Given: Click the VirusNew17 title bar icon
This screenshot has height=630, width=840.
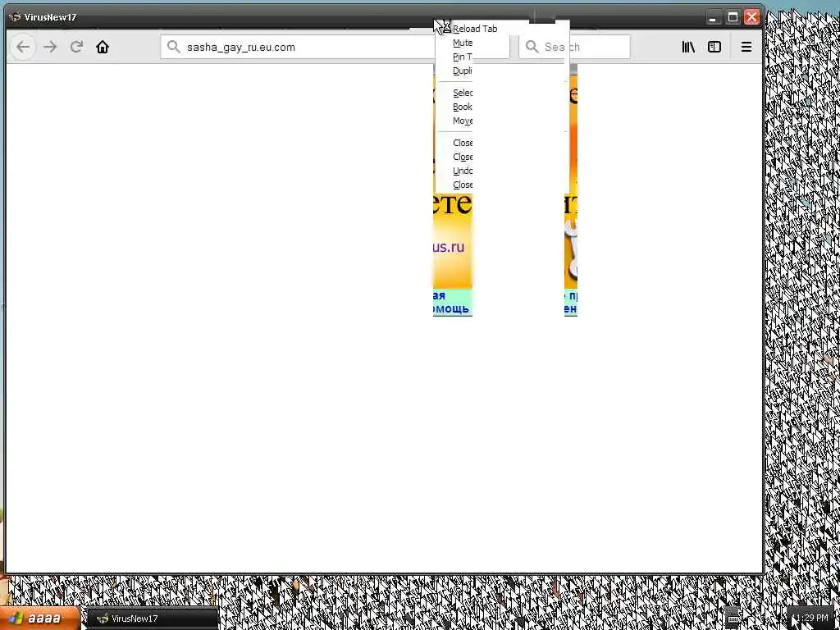Looking at the screenshot, I should pyautogui.click(x=15, y=17).
